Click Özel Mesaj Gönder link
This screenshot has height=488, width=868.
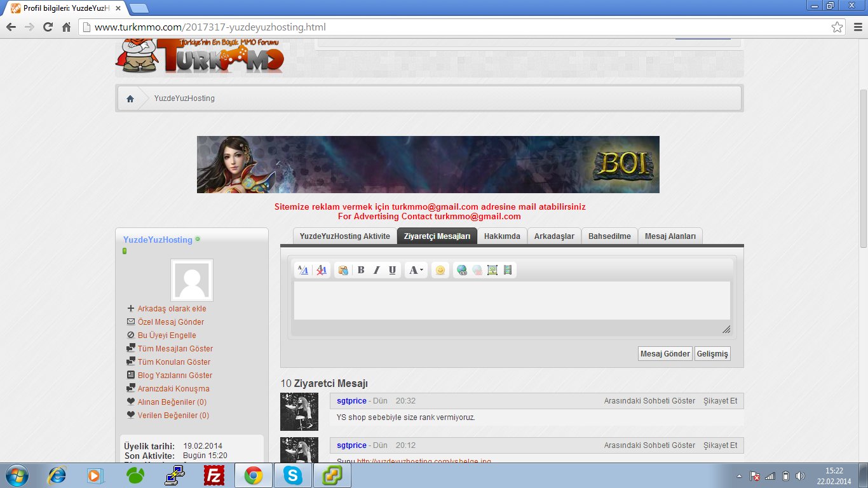click(171, 322)
